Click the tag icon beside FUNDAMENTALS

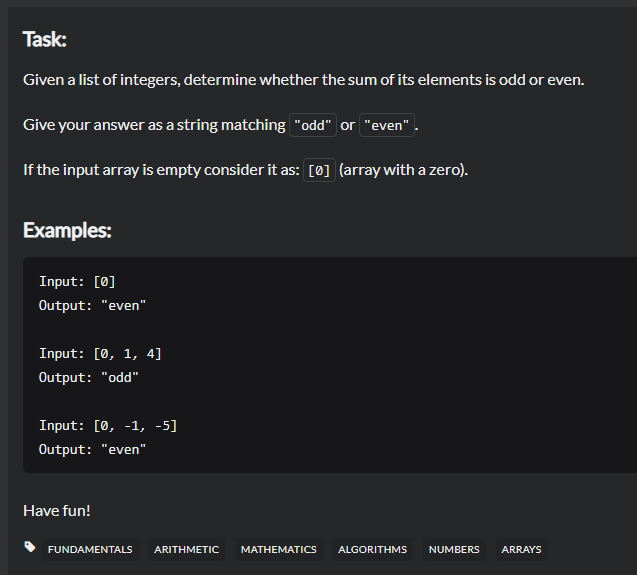[30, 547]
